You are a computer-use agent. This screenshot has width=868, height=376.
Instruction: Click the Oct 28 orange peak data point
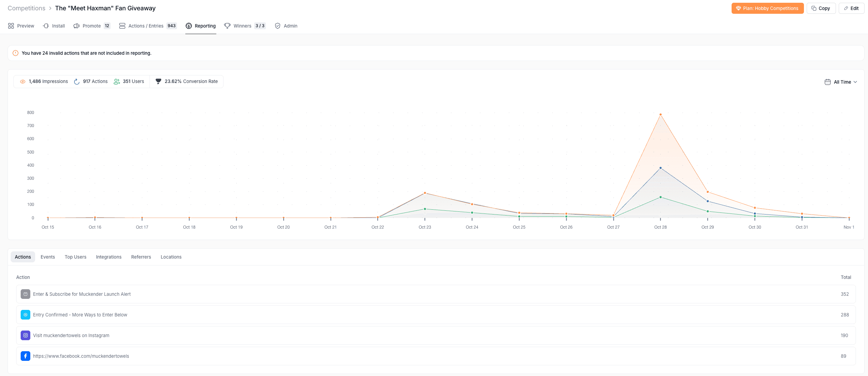(660, 115)
